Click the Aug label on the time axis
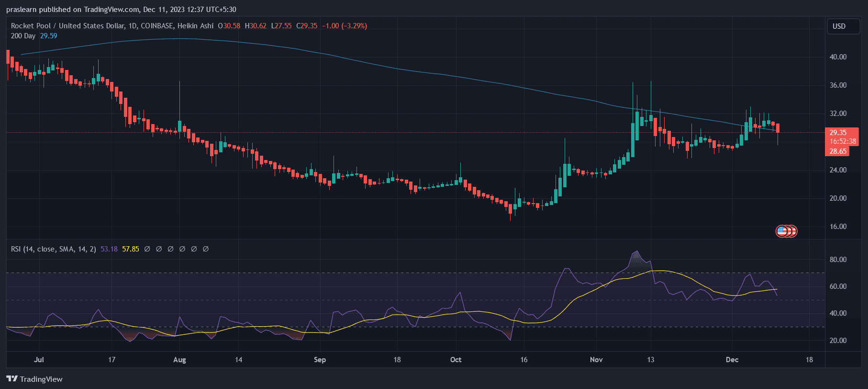Screen dimensions: 868x389 click(x=179, y=360)
